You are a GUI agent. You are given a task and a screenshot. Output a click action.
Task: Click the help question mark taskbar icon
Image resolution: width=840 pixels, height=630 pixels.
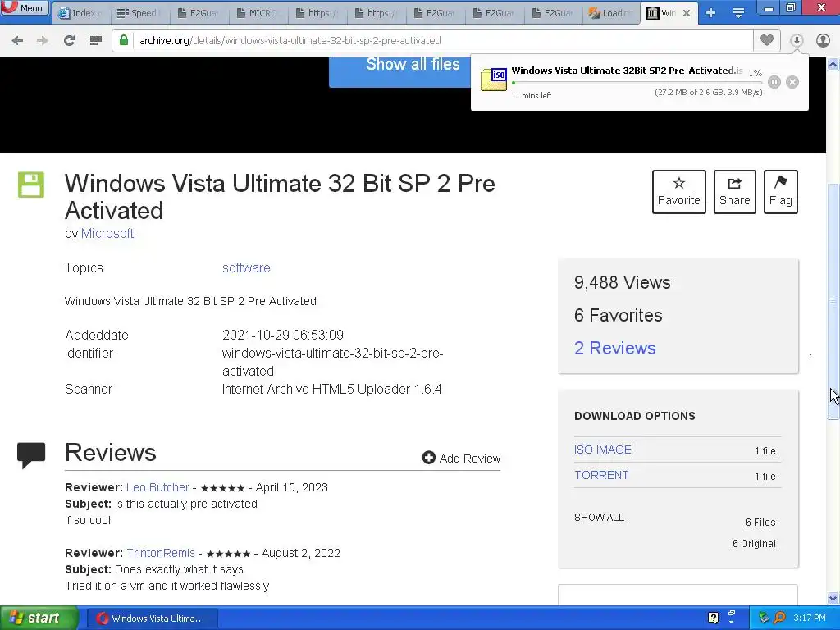click(713, 619)
